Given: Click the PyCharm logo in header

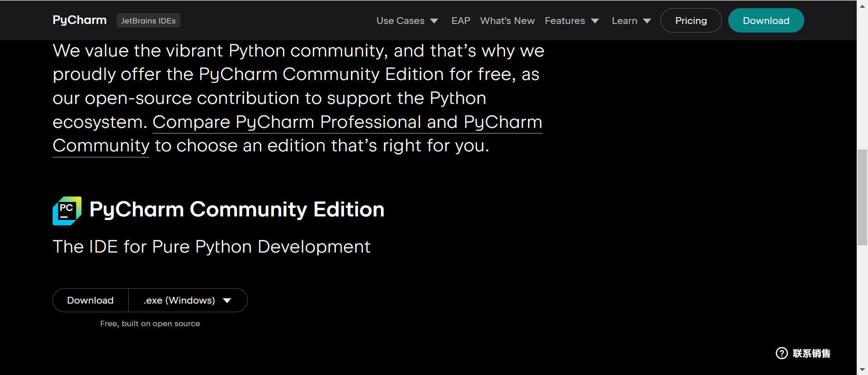Looking at the screenshot, I should (x=80, y=20).
